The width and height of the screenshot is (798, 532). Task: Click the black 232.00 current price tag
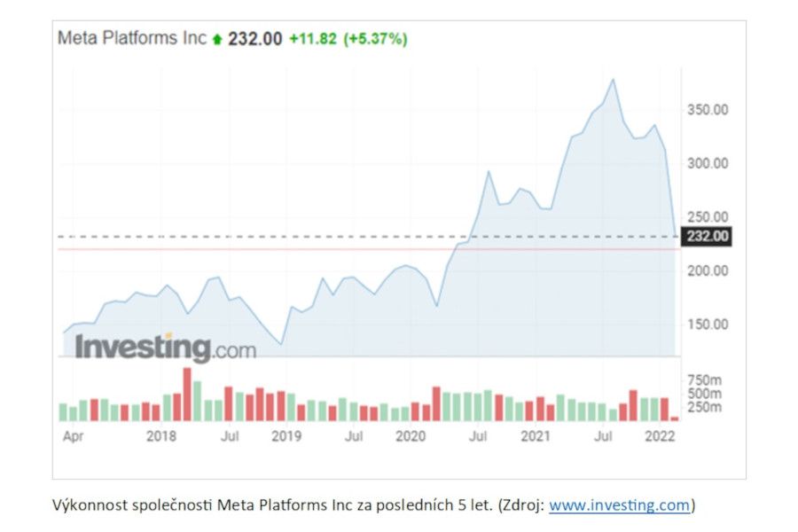708,236
